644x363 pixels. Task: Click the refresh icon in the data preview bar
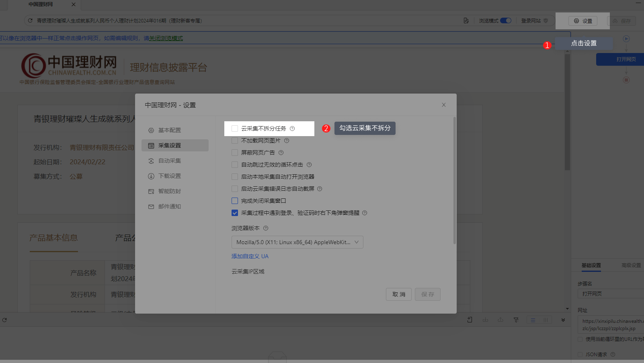[4, 320]
